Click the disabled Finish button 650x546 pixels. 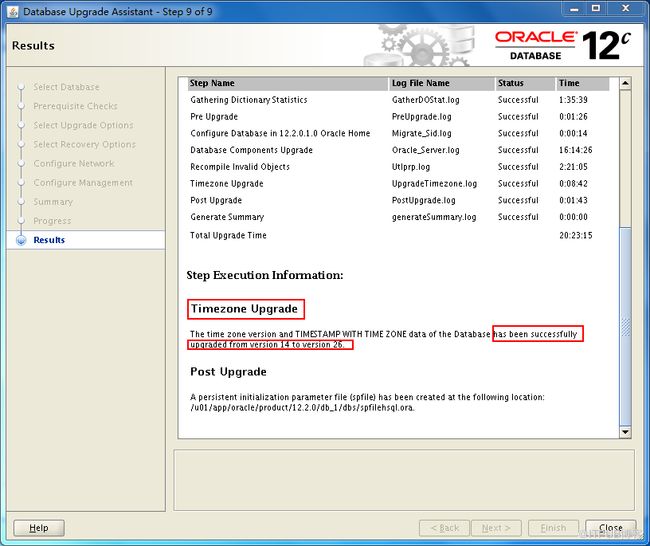(x=553, y=528)
